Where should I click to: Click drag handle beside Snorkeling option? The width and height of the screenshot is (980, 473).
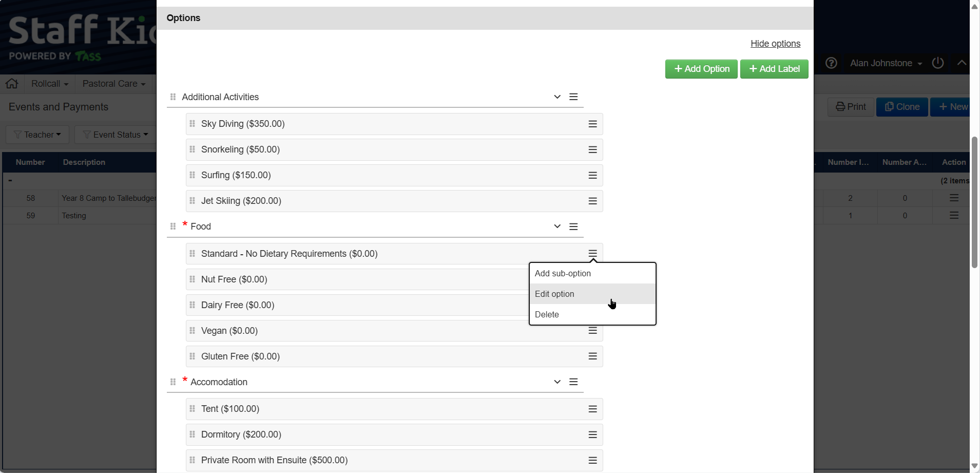193,149
